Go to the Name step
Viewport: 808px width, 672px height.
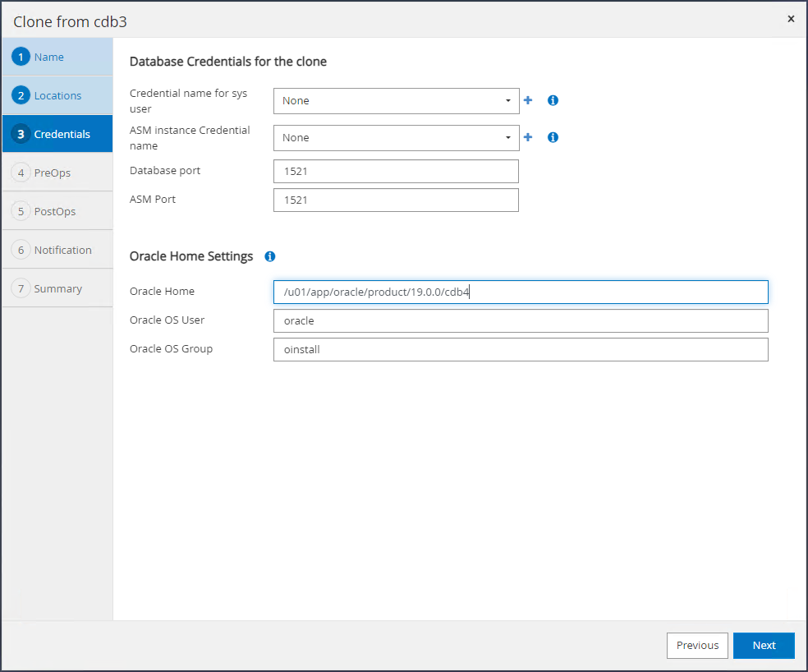tap(57, 57)
